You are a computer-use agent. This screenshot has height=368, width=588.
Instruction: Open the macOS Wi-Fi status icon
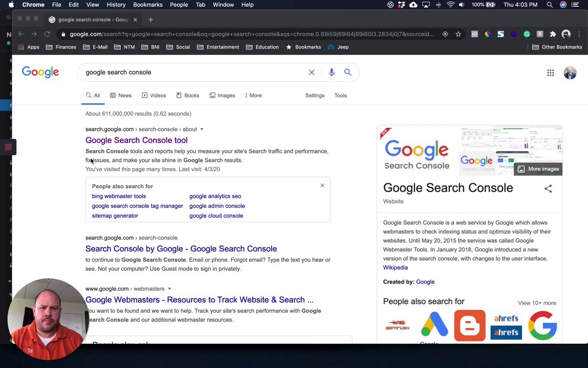[450, 5]
